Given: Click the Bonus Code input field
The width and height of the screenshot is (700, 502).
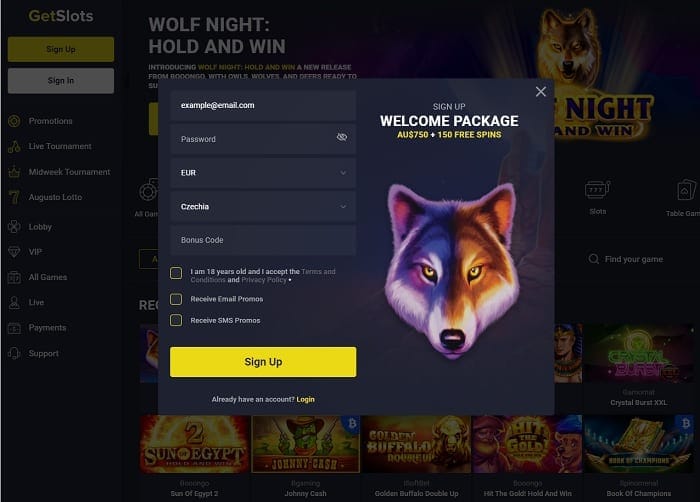Looking at the screenshot, I should [263, 240].
